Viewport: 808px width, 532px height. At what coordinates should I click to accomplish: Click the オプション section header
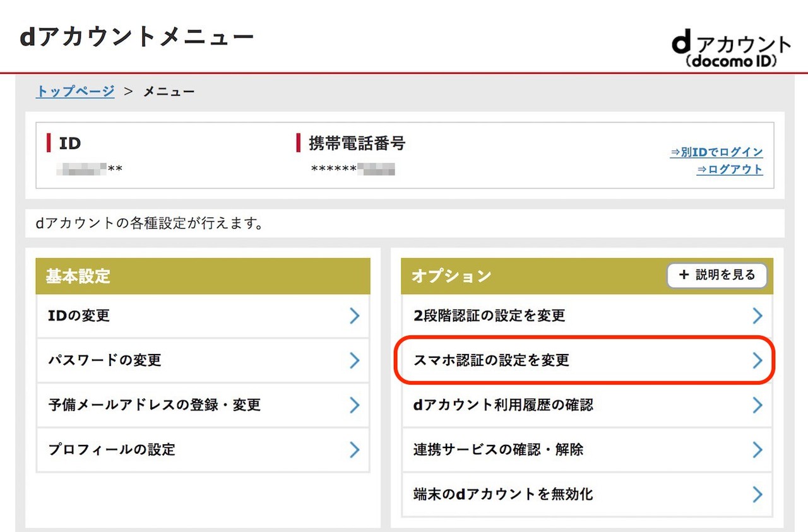[x=586, y=276]
